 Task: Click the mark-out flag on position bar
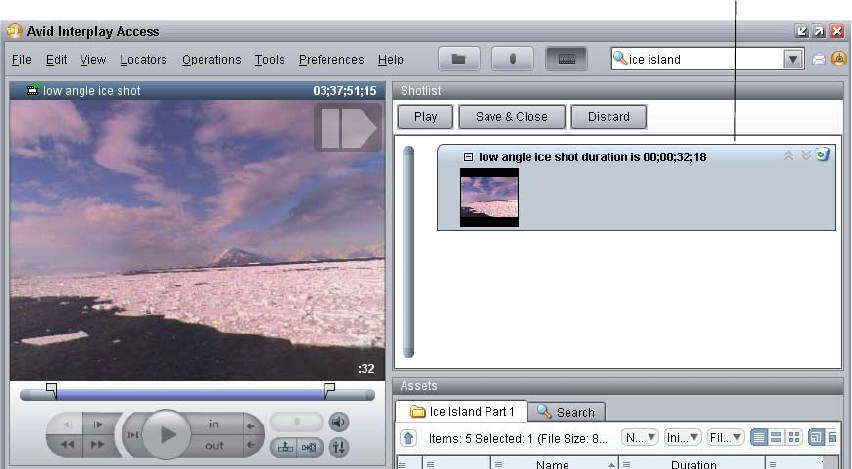(329, 390)
